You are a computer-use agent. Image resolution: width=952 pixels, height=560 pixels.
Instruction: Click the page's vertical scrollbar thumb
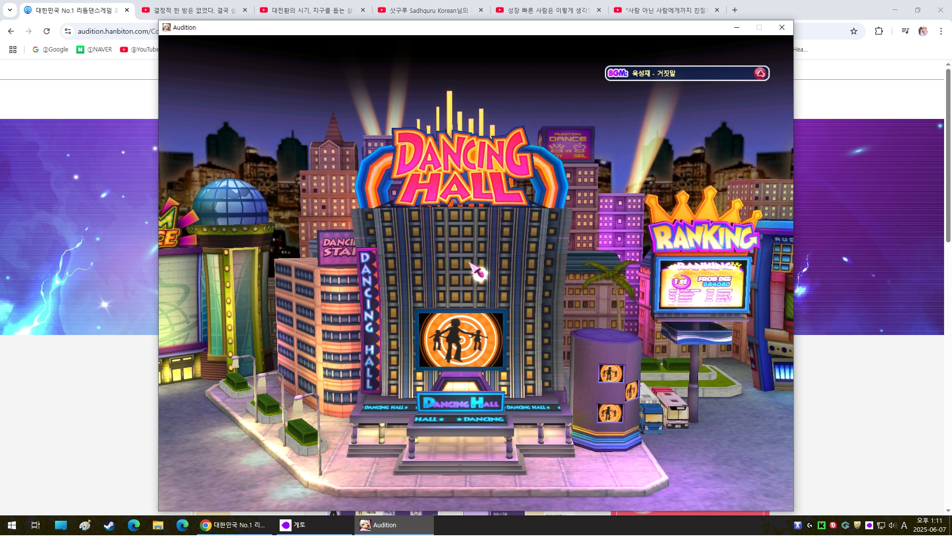948,155
